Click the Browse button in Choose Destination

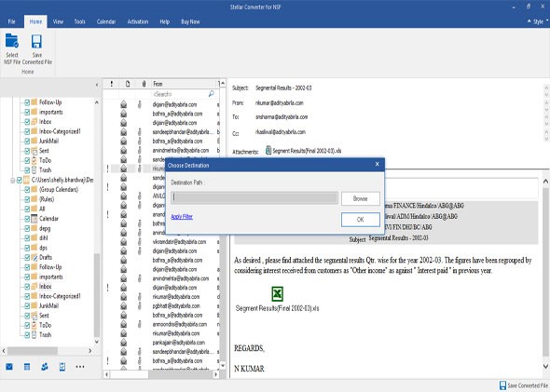click(360, 198)
